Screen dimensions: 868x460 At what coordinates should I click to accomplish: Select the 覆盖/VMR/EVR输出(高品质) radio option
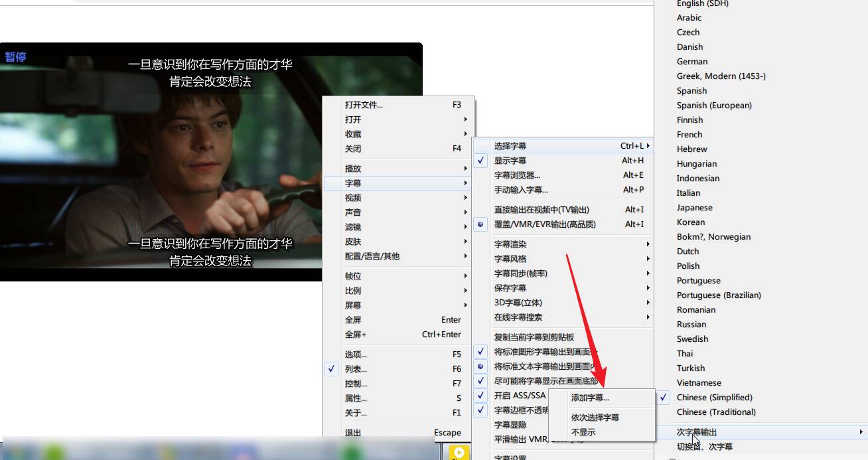(544, 224)
